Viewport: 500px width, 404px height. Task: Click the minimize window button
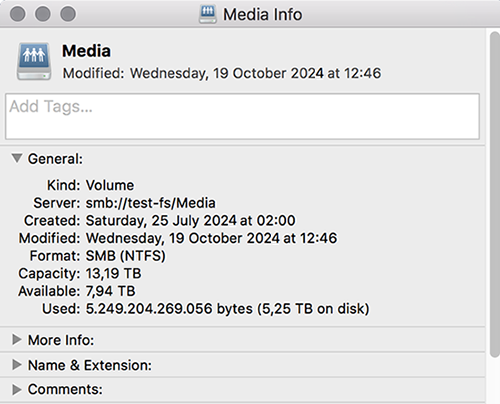pyautogui.click(x=43, y=14)
